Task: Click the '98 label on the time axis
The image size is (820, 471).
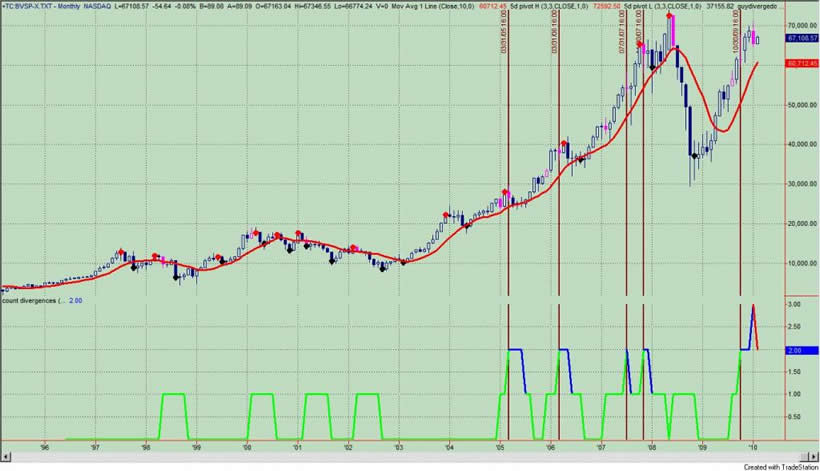Action: click(146, 449)
